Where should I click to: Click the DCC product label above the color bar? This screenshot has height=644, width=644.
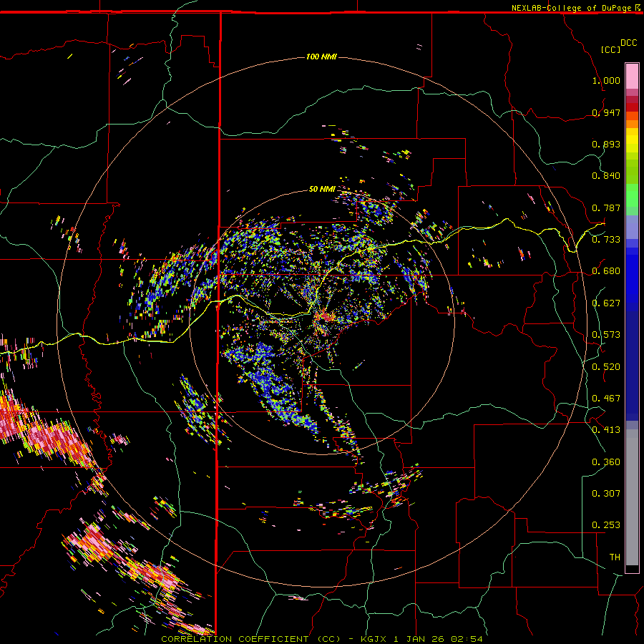(629, 43)
